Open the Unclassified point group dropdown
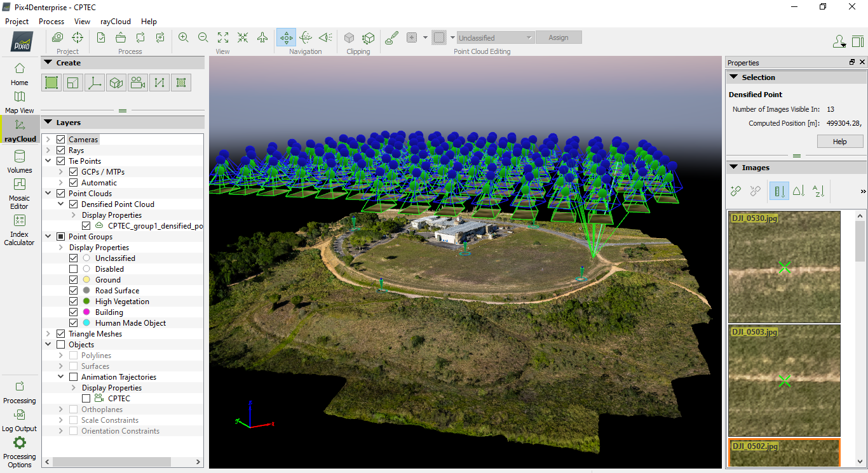The height and width of the screenshot is (473, 868). pyautogui.click(x=495, y=38)
